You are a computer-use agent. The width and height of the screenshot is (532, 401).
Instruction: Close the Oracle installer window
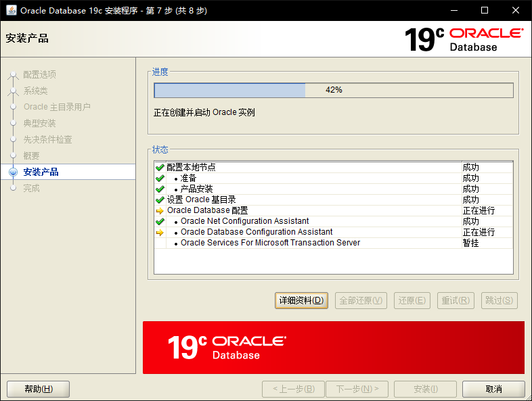pyautogui.click(x=515, y=11)
